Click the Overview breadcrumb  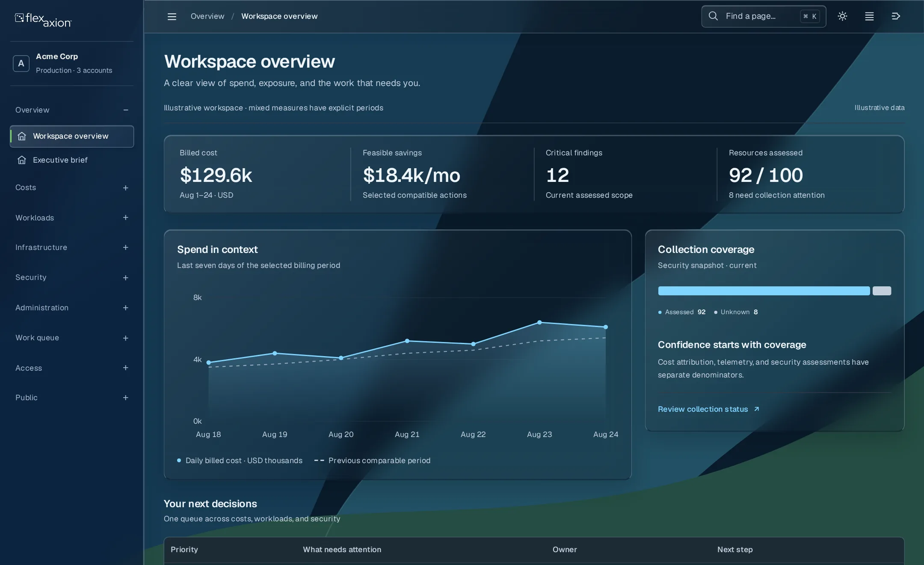point(207,16)
